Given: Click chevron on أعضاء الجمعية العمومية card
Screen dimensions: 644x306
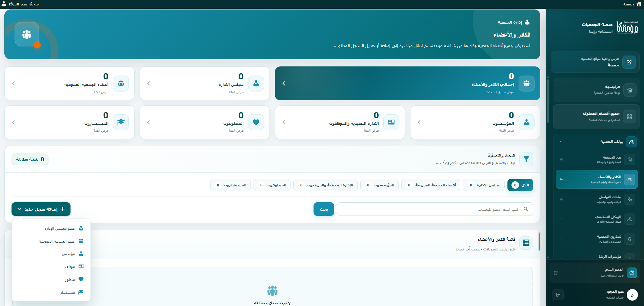Looking at the screenshot, I should pos(14,83).
